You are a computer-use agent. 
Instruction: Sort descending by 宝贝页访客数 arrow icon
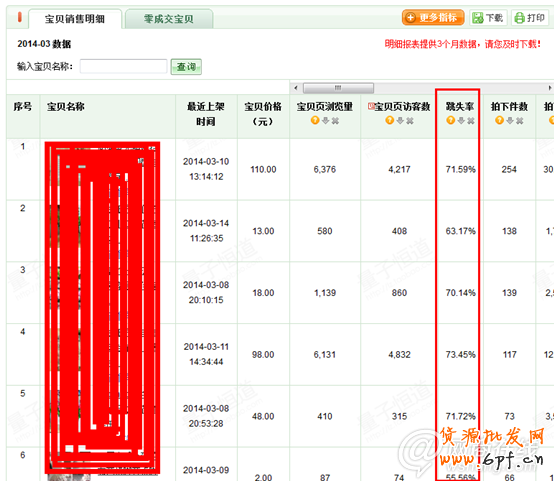point(400,121)
